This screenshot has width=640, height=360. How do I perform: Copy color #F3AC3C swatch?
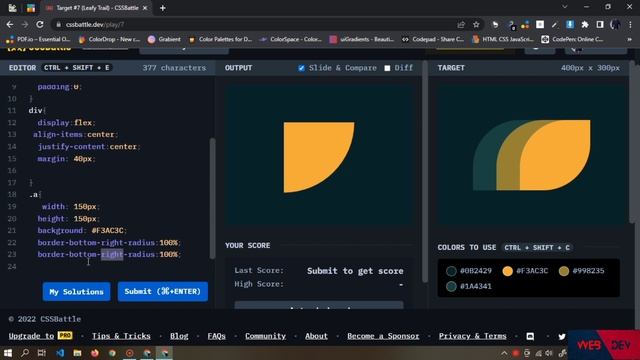[x=525, y=271]
